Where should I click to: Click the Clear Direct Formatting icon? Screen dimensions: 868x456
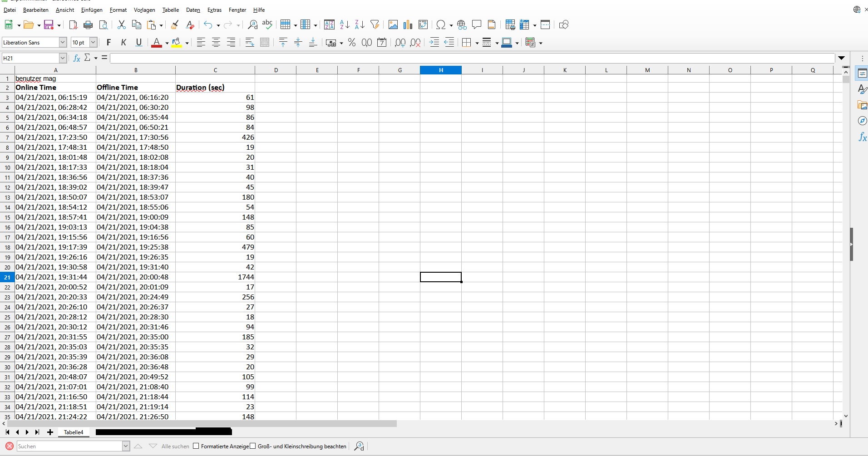point(190,25)
